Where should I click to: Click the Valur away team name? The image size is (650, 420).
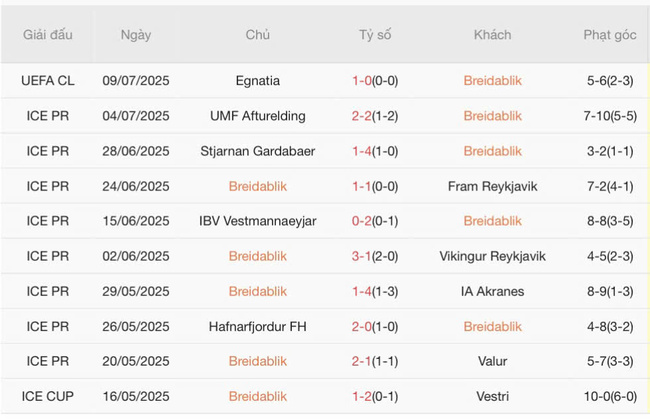492,361
